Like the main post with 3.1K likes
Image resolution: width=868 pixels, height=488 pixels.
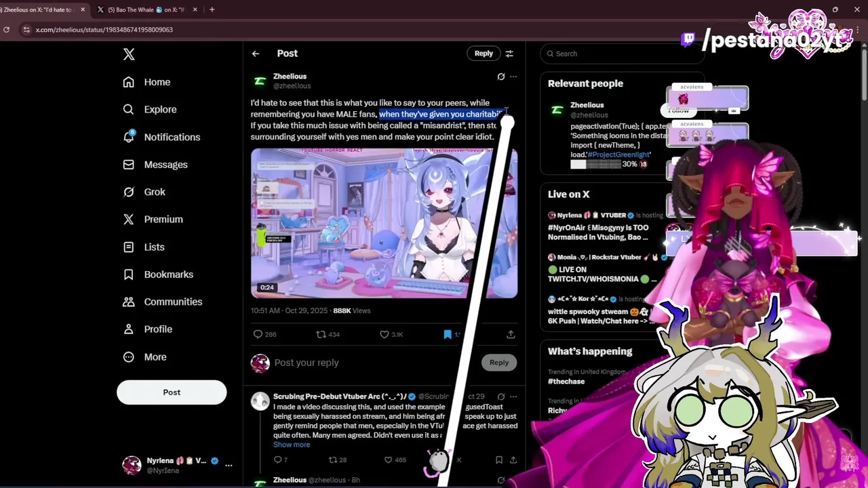point(384,334)
